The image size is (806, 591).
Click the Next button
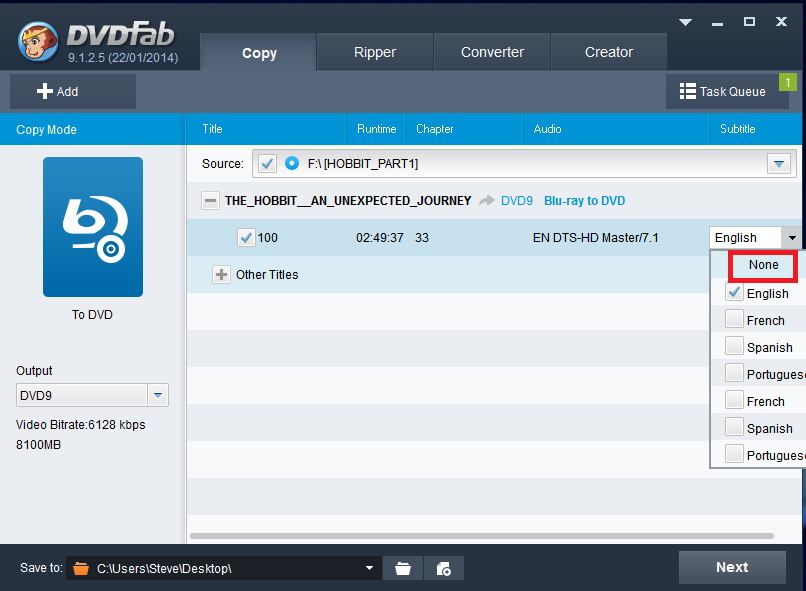pos(732,567)
